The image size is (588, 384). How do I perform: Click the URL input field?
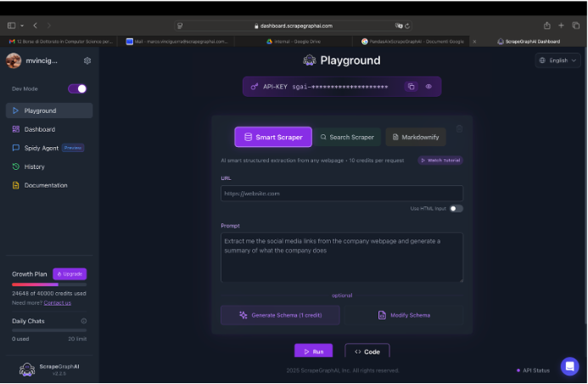342,194
